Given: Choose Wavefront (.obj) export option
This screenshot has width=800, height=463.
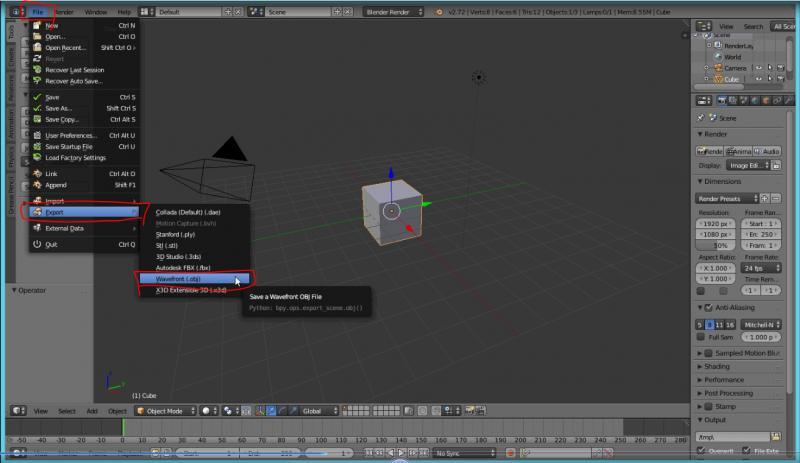Looking at the screenshot, I should 194,279.
